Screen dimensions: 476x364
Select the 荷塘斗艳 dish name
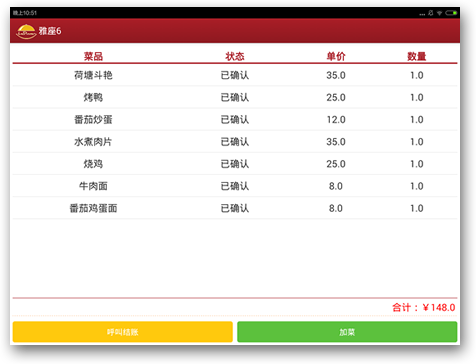(93, 75)
